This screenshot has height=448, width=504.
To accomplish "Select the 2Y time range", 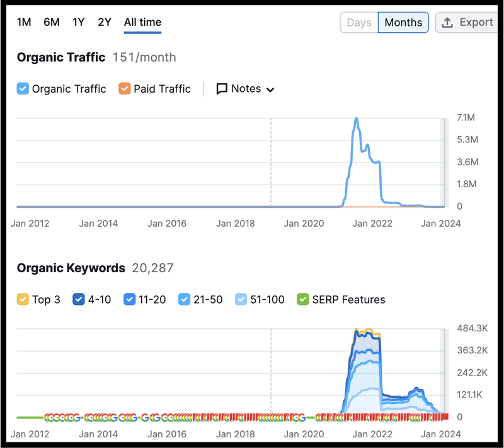I will click(x=104, y=22).
